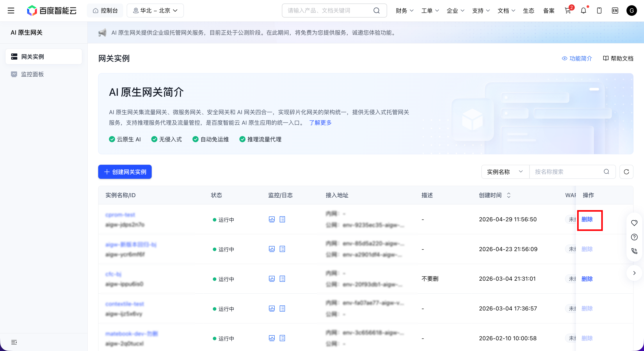The height and width of the screenshot is (351, 644).
Task: Click the 不要删 description text
Action: (430, 278)
